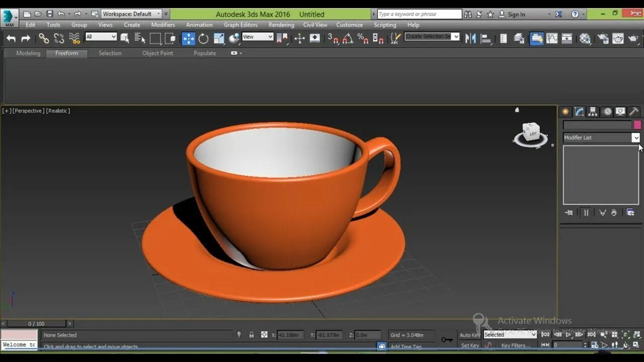The height and width of the screenshot is (362, 644).
Task: Open the Hierarchy command panel tab
Action: click(x=593, y=112)
